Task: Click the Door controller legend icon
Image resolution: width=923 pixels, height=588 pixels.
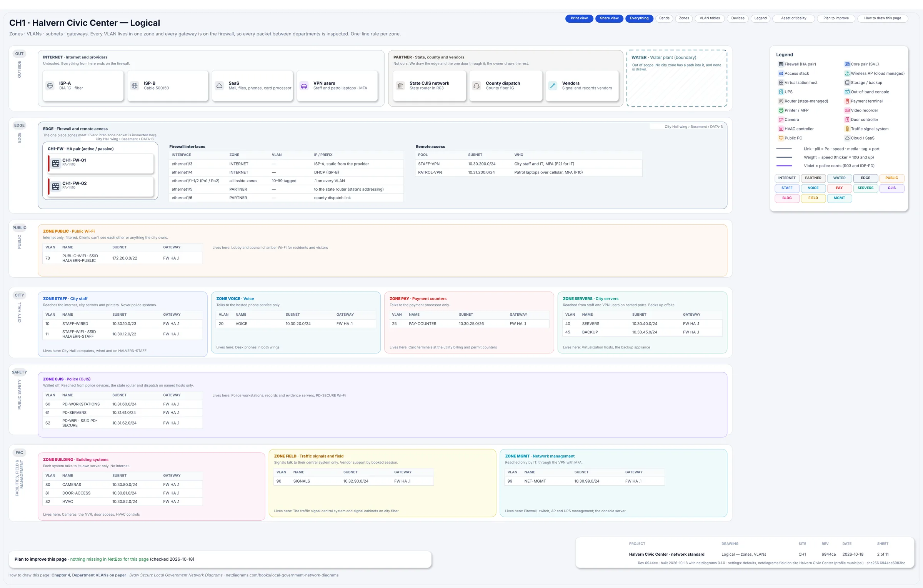Action: (x=847, y=120)
